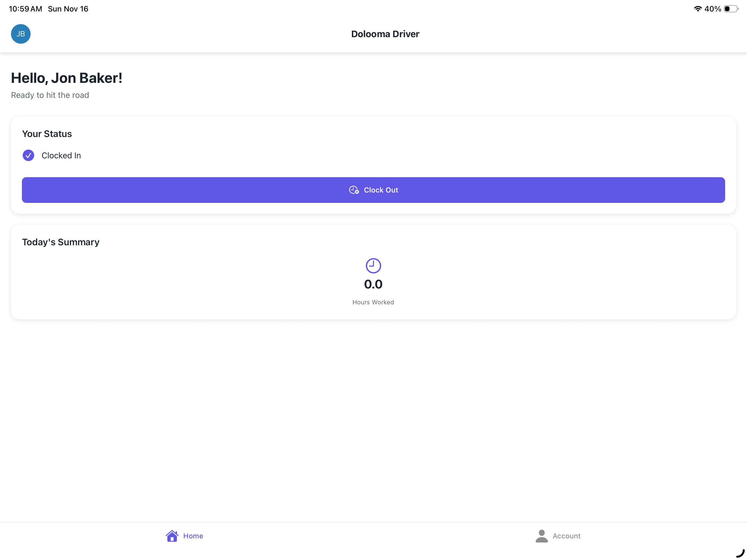The width and height of the screenshot is (747, 560).
Task: Click the Clocked In checkmark icon
Action: click(28, 155)
